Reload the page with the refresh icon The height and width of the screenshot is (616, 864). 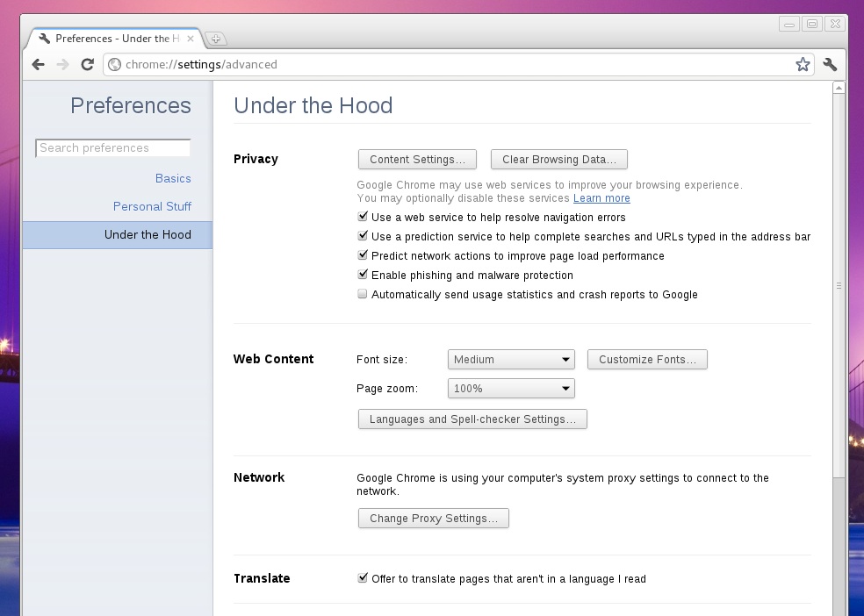(87, 64)
